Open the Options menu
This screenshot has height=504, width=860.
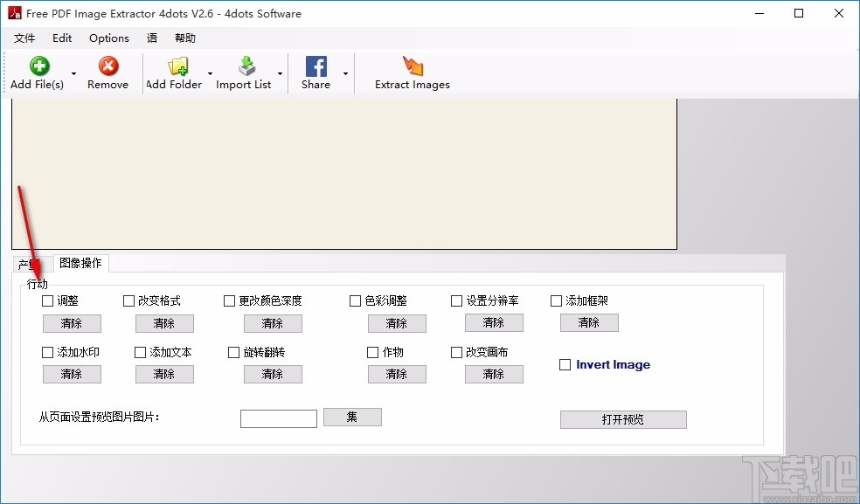(x=108, y=38)
